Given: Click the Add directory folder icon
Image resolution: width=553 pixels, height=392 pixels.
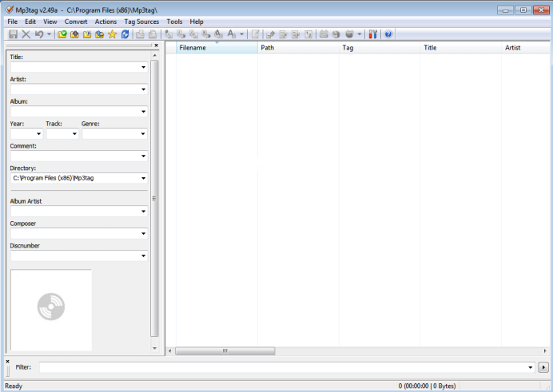Looking at the screenshot, I should (74, 34).
